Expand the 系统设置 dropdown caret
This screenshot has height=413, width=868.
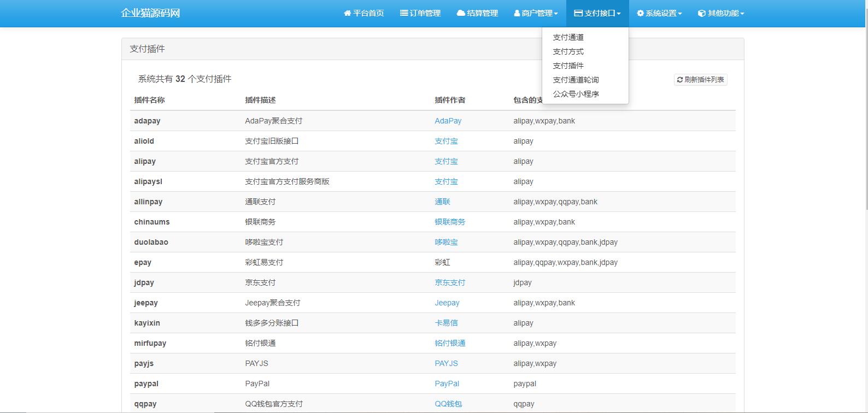[x=680, y=14]
